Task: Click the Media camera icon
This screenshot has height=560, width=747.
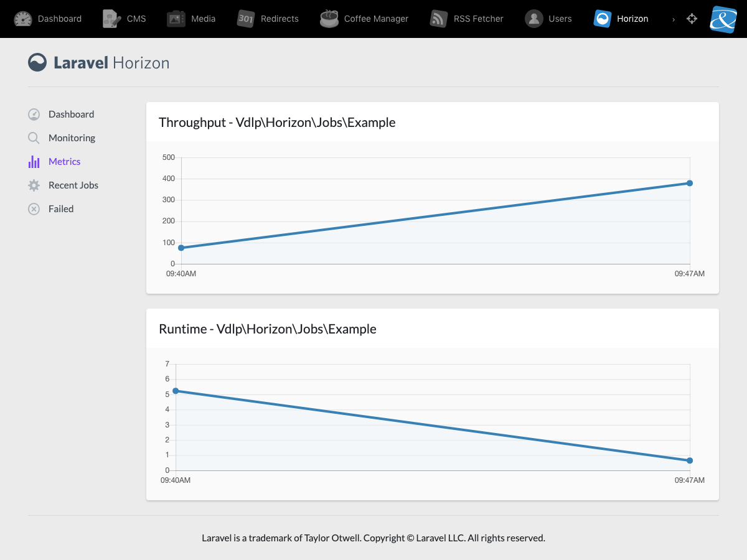Action: pyautogui.click(x=176, y=19)
